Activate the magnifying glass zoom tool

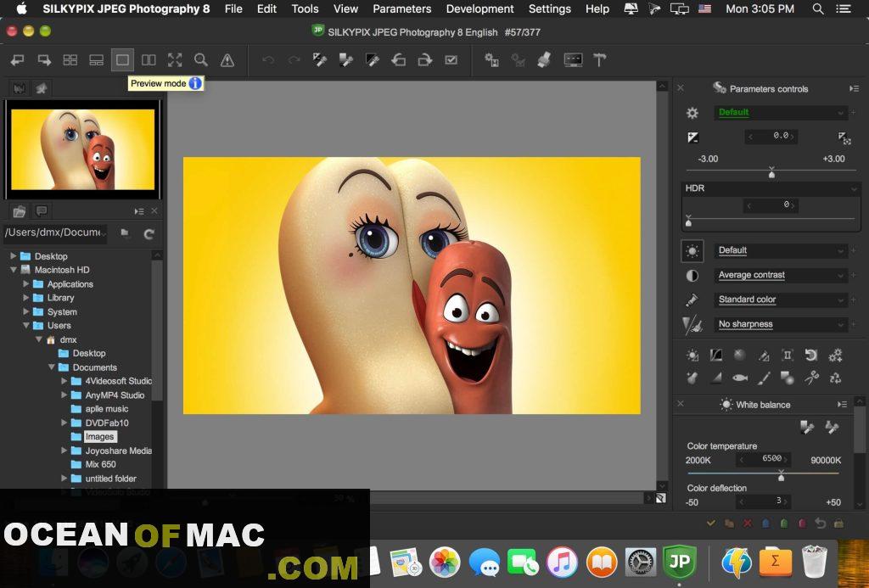200,60
